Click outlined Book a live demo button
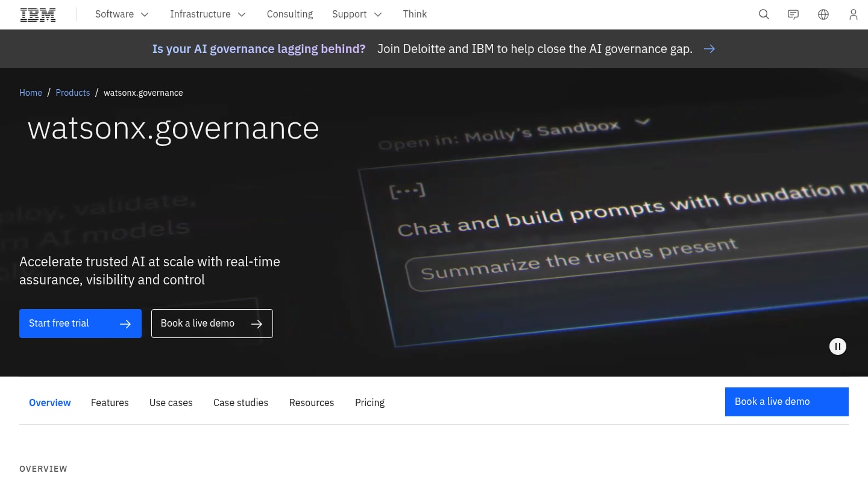This screenshot has width=868, height=482. click(x=212, y=324)
